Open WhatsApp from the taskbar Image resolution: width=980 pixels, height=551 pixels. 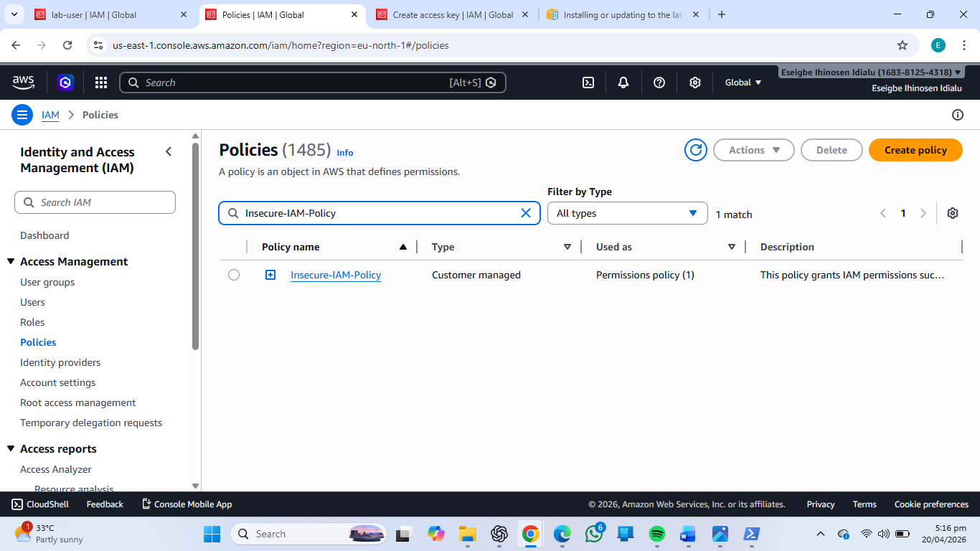point(594,534)
